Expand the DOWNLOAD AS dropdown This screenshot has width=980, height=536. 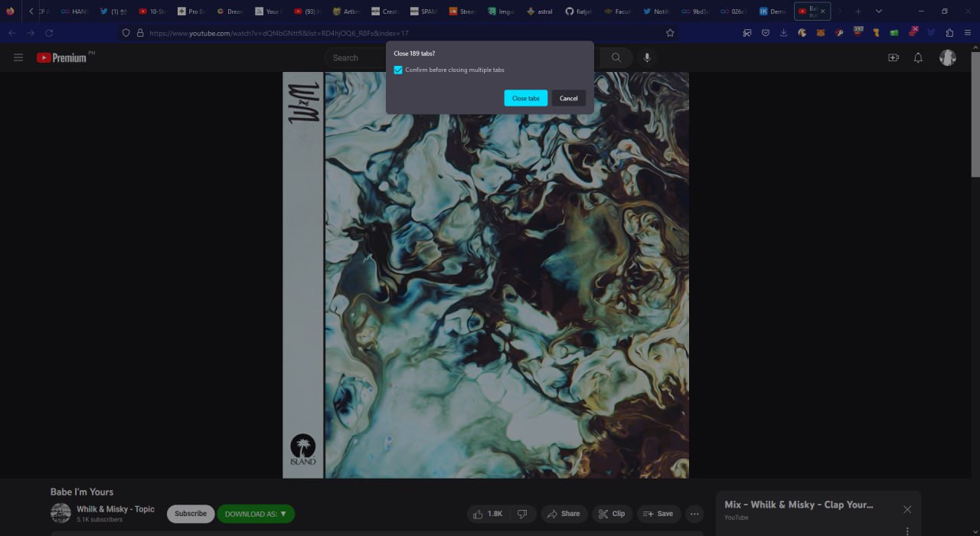point(256,514)
